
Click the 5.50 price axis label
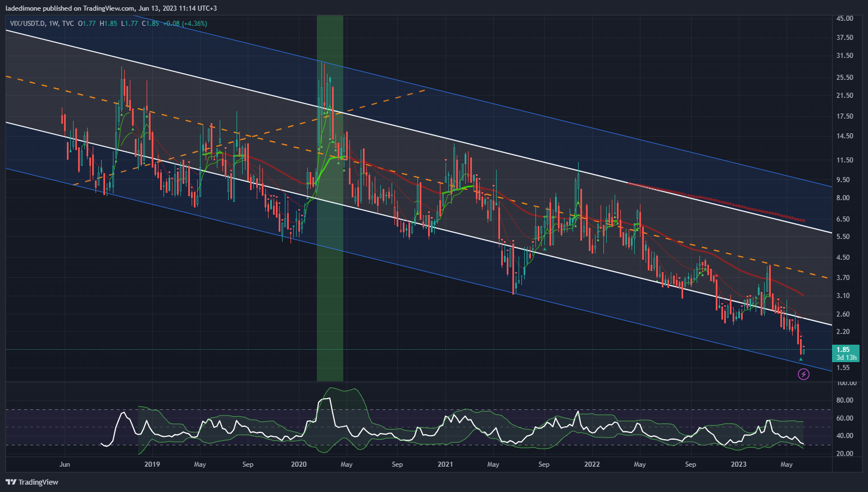[x=843, y=237]
